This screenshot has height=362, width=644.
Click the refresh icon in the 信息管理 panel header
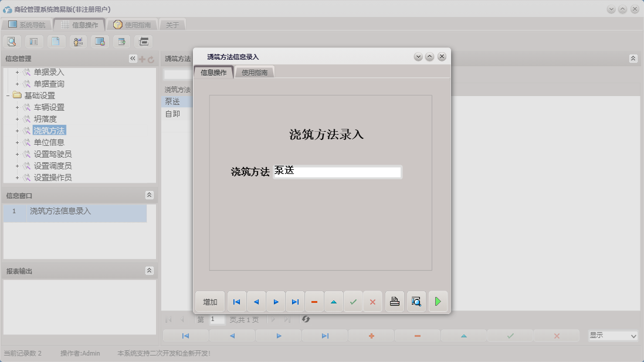pyautogui.click(x=151, y=58)
